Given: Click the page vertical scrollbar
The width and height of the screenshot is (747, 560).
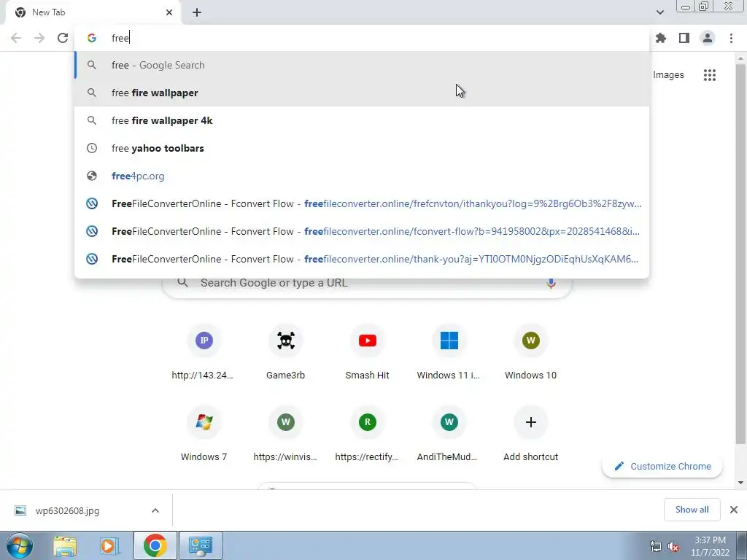Looking at the screenshot, I should tap(740, 252).
